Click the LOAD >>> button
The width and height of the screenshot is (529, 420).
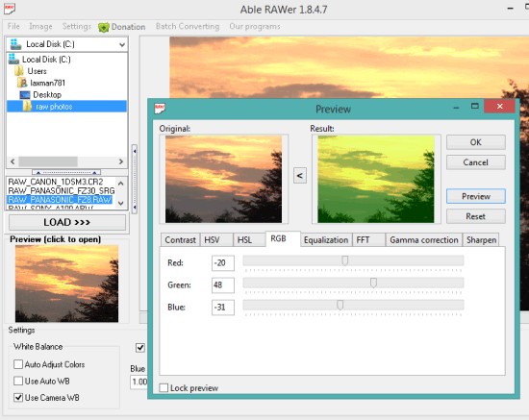(66, 222)
